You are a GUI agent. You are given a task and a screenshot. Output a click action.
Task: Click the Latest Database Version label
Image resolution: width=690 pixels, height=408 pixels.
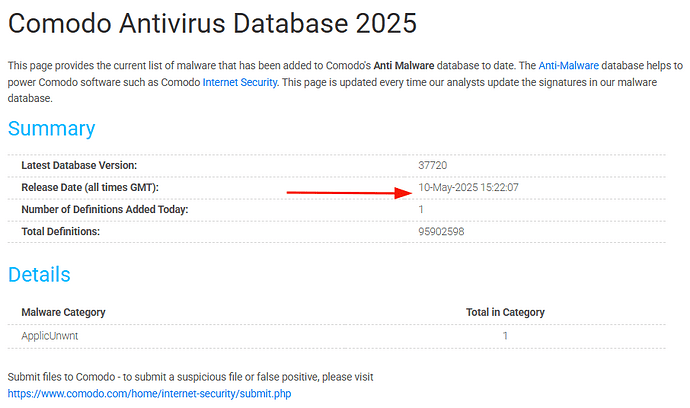click(x=79, y=165)
